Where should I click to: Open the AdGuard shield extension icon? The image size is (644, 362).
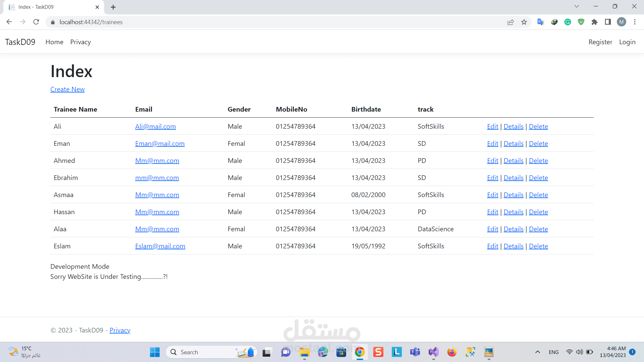581,22
